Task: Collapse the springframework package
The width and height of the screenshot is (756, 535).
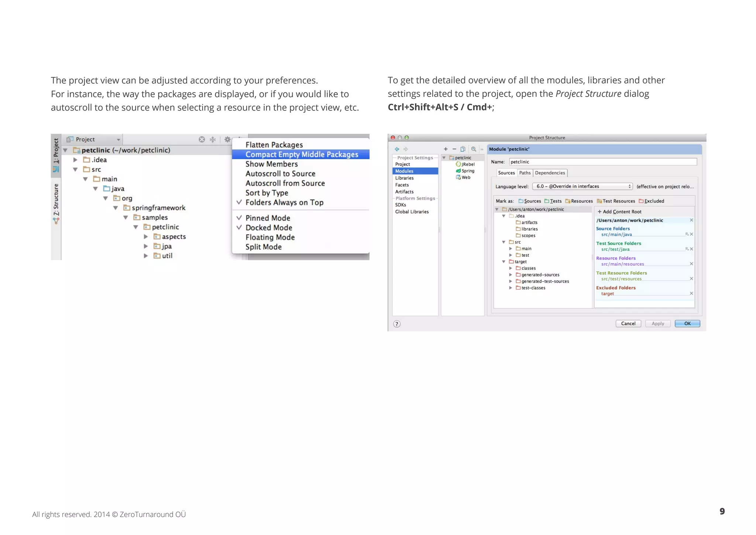Action: 115,208
